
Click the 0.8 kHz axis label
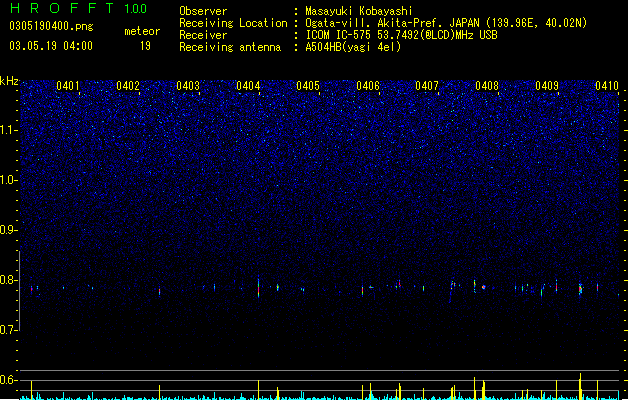(x=9, y=280)
